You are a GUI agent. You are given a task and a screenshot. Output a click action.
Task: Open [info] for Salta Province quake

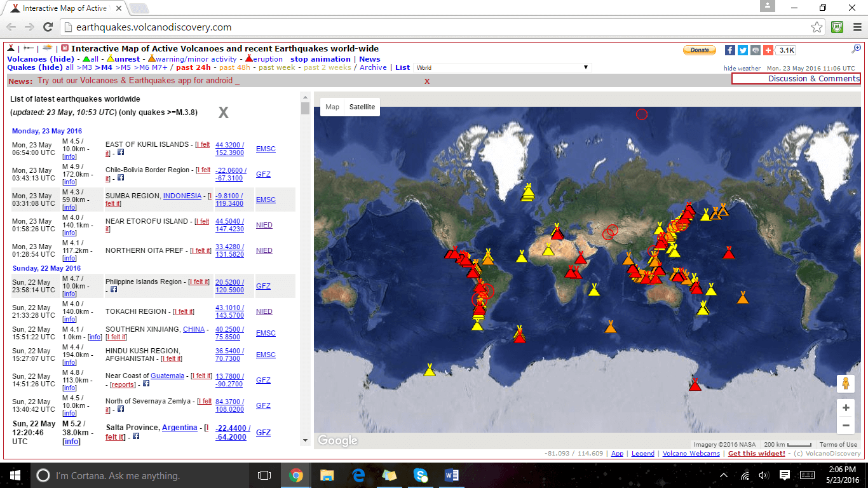72,442
